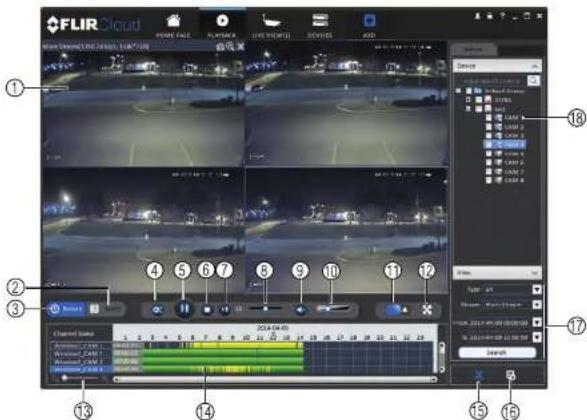587x420 pixels.
Task: Click the bottom-left video playback pane
Action: [143, 229]
